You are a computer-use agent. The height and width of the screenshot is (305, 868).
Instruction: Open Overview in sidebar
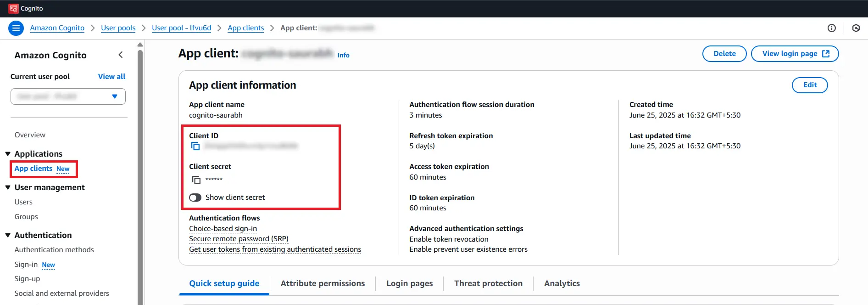(x=30, y=135)
